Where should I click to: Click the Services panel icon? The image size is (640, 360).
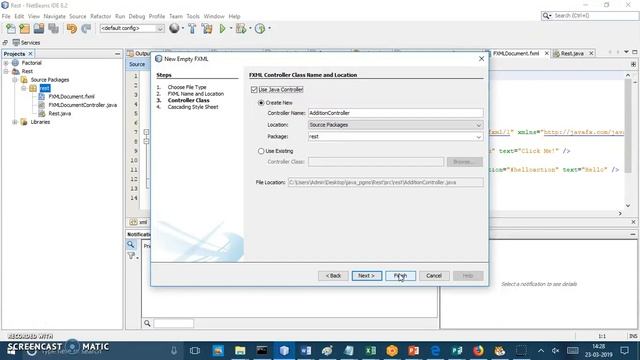coord(16,42)
